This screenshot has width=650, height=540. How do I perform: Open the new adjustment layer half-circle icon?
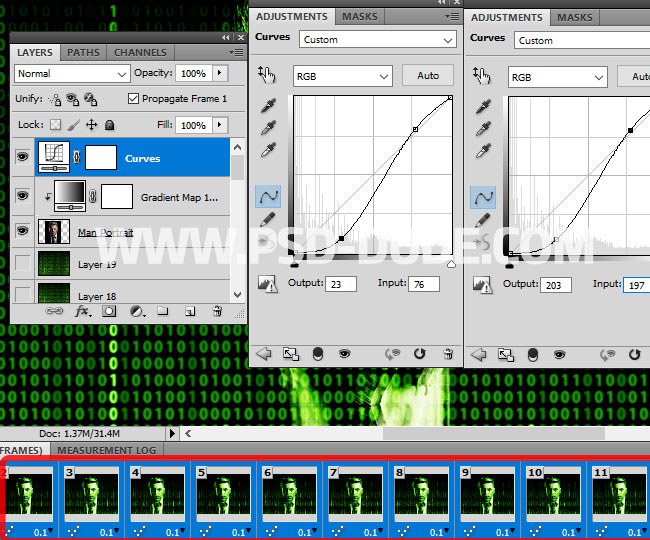(x=136, y=312)
